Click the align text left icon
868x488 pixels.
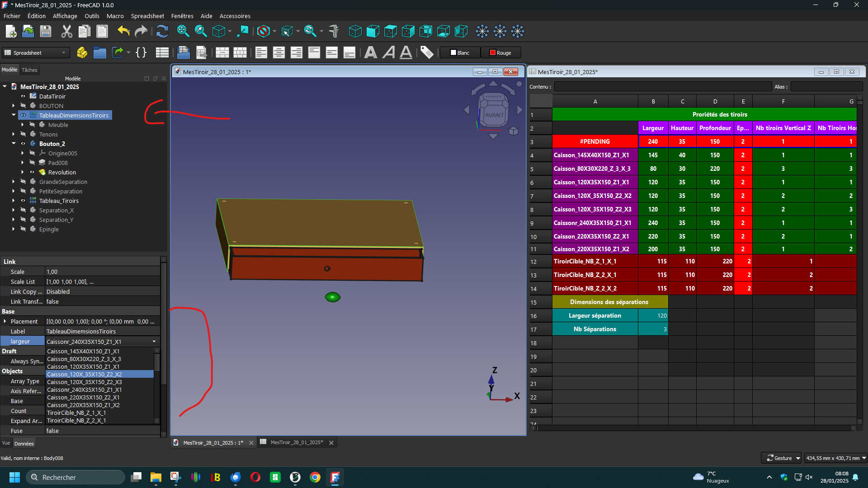[261, 53]
